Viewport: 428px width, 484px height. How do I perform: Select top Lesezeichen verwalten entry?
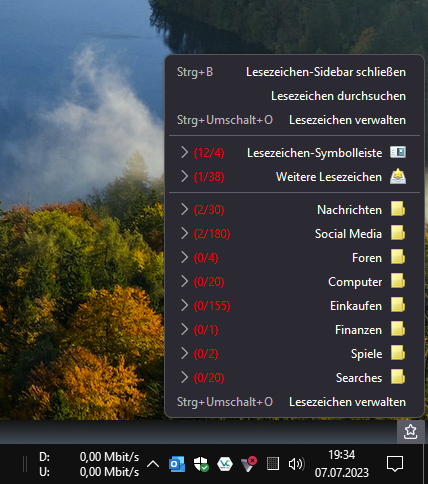point(294,120)
